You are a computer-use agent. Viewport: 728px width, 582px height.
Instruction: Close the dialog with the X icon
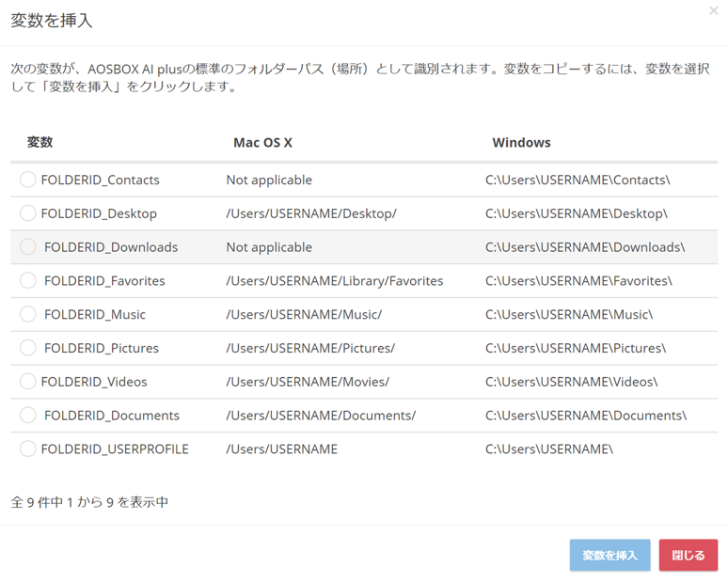tap(714, 10)
